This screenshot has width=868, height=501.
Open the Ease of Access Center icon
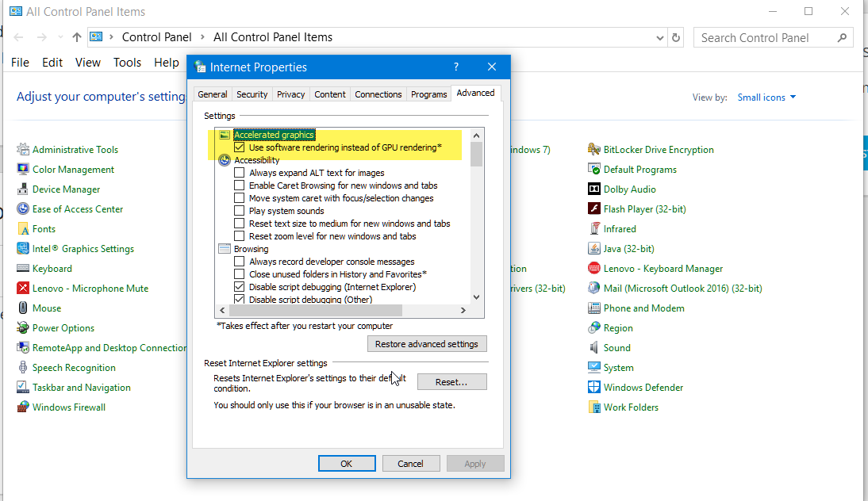23,209
